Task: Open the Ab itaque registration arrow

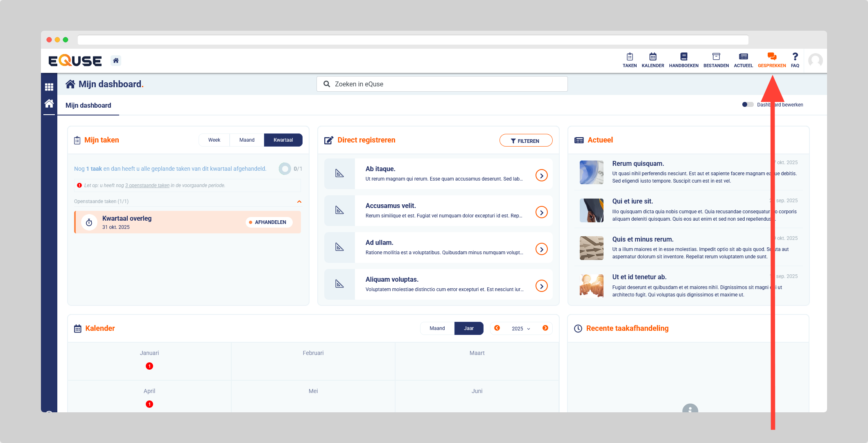Action: [x=541, y=176]
